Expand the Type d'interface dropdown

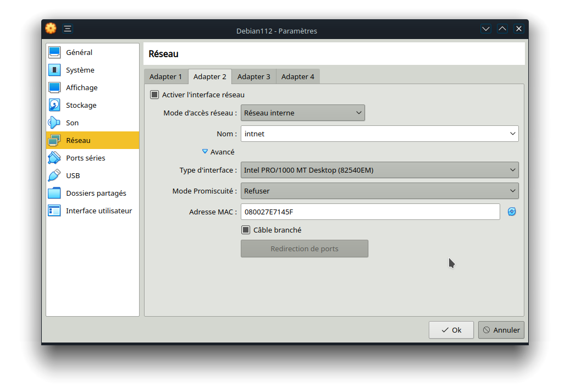(379, 170)
